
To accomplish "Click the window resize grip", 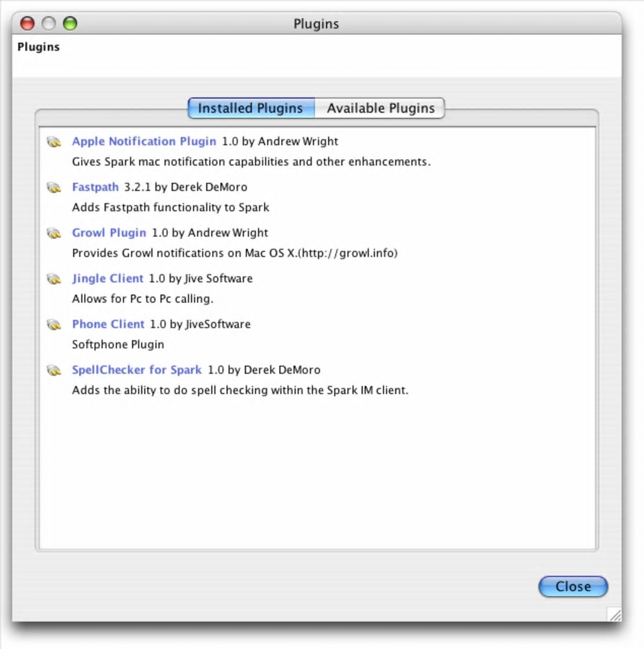I will [614, 614].
